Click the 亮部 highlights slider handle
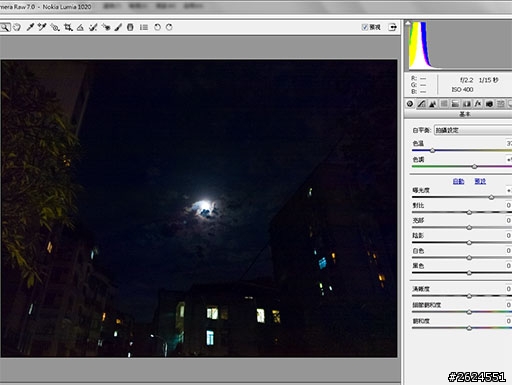 469,228
